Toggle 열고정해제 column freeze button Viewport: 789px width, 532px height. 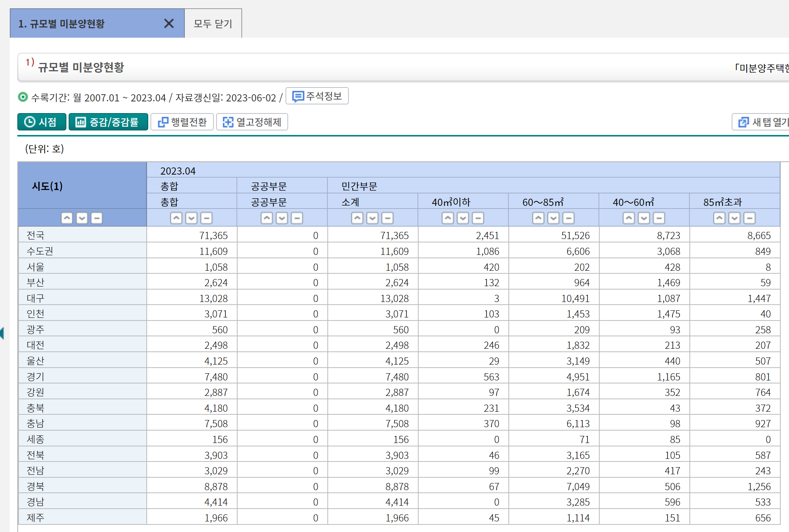pos(252,122)
